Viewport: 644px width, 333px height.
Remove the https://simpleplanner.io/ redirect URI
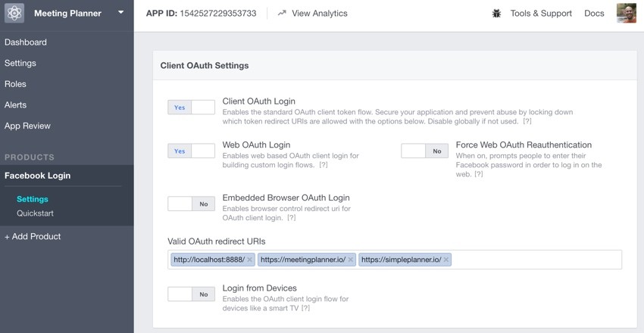pyautogui.click(x=446, y=260)
